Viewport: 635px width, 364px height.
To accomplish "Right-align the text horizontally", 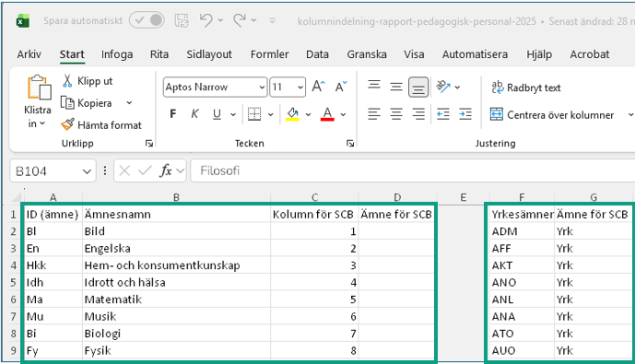I will [x=418, y=114].
